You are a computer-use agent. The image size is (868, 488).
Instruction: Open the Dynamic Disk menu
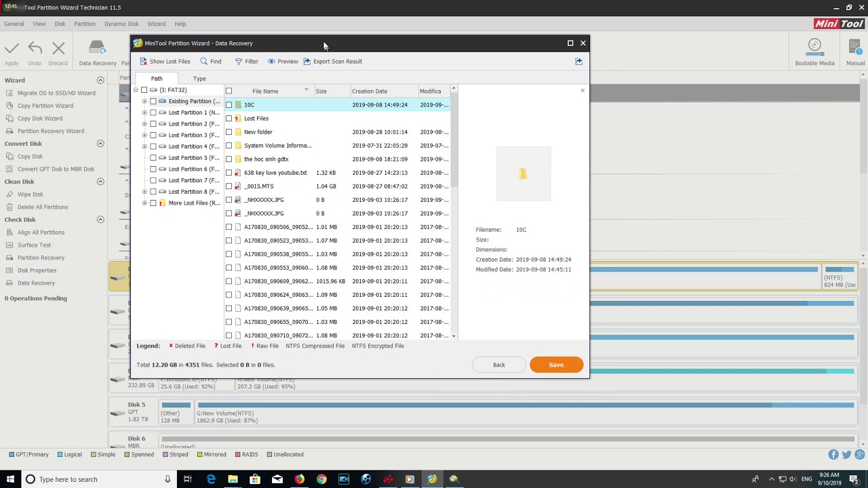121,24
